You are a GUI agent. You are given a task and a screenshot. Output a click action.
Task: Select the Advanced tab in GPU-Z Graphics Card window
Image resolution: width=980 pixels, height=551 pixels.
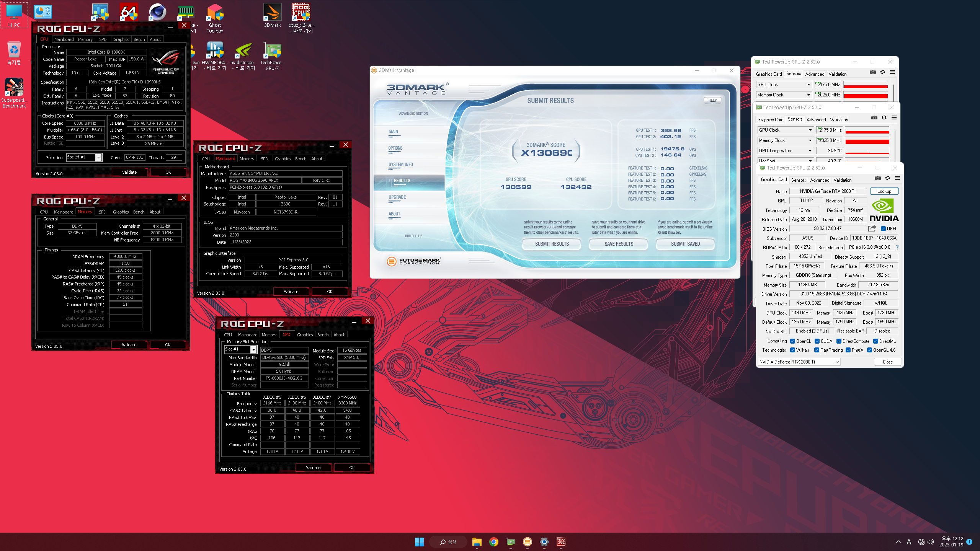point(820,180)
